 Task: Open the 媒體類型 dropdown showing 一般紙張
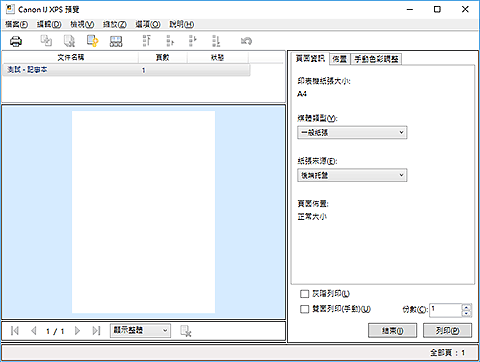[x=352, y=132]
